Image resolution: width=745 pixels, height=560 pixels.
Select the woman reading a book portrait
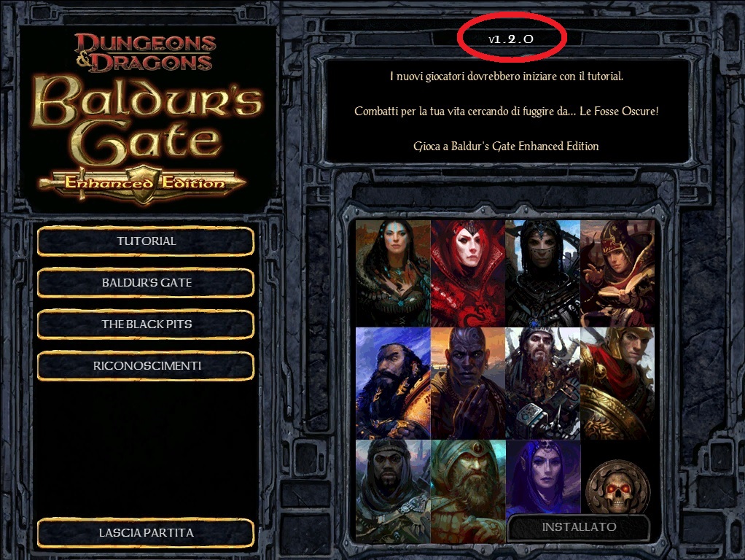point(617,273)
